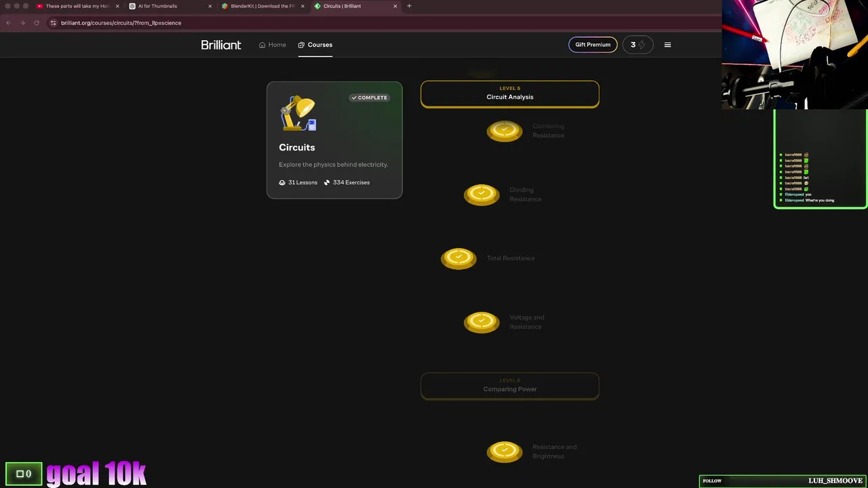Switch to the AI for Thumbnails tab
Screen dimensions: 868x488
point(171,6)
